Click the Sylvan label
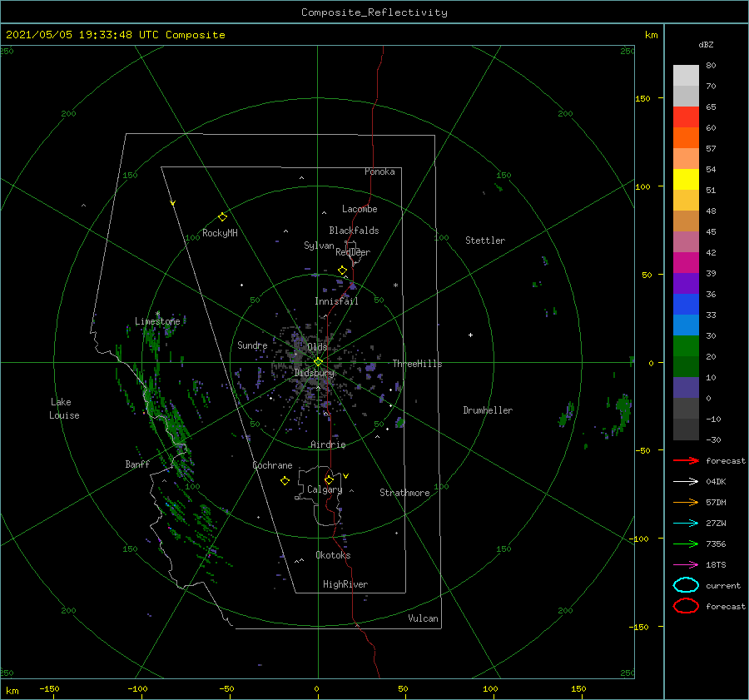 point(319,246)
